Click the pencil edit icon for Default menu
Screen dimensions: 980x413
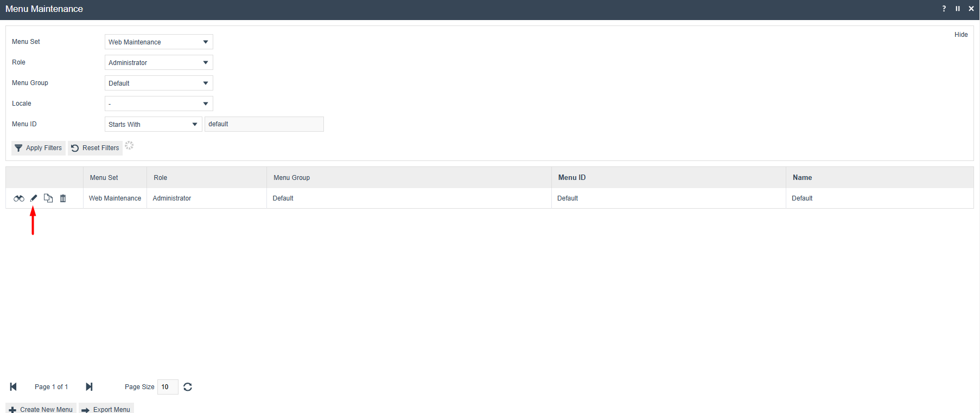(x=34, y=198)
